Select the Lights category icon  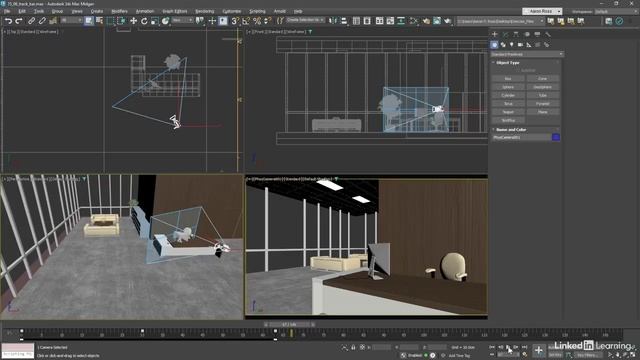coord(511,44)
